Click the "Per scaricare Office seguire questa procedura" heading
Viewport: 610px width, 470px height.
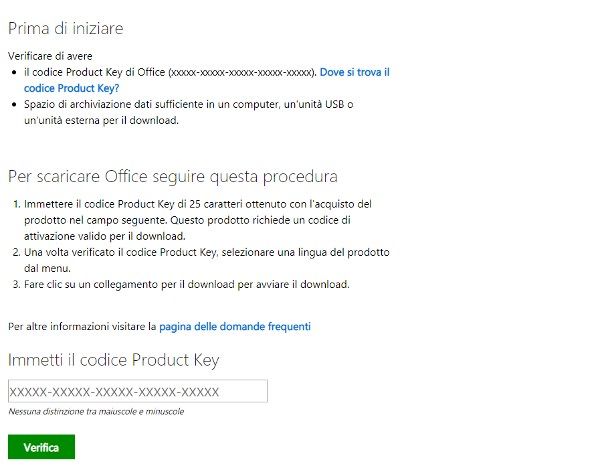tap(172, 177)
